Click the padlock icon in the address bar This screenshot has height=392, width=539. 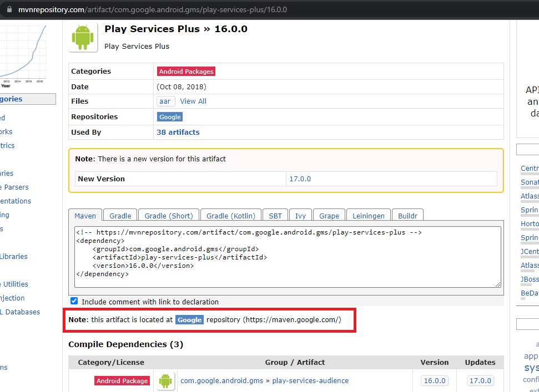(x=9, y=9)
